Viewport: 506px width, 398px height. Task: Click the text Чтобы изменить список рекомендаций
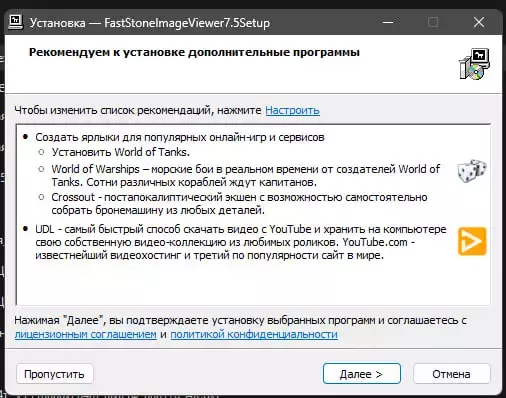pos(113,110)
